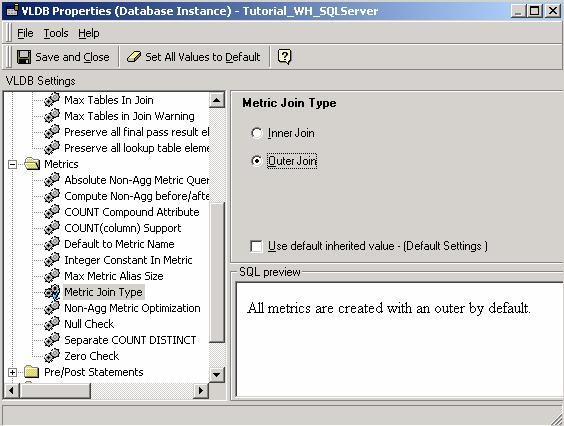Enable Use default inherited value checkbox
The height and width of the screenshot is (426, 564).
[x=256, y=246]
